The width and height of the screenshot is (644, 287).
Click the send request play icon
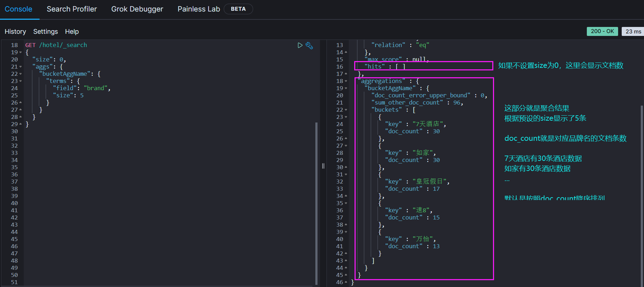tap(300, 45)
